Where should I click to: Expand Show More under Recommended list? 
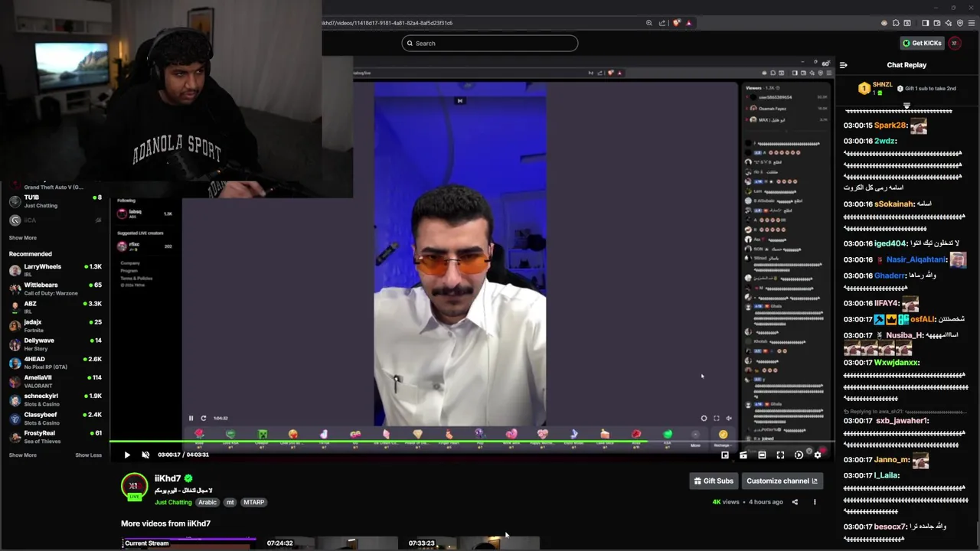[x=23, y=455]
